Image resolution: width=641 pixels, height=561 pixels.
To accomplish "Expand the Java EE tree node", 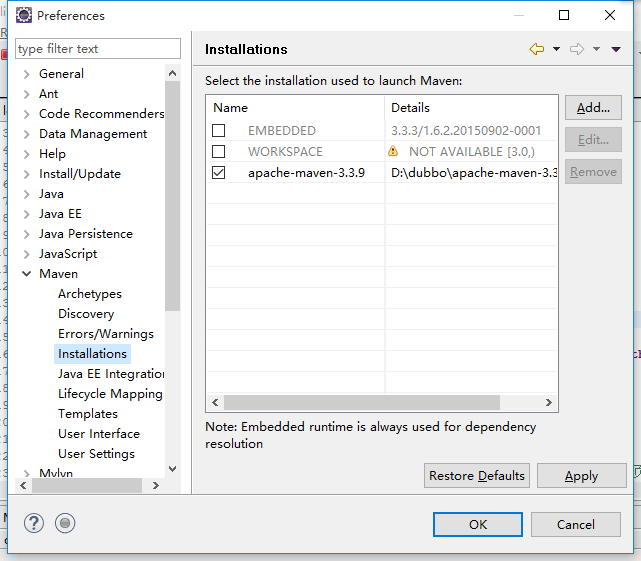I will [x=26, y=214].
